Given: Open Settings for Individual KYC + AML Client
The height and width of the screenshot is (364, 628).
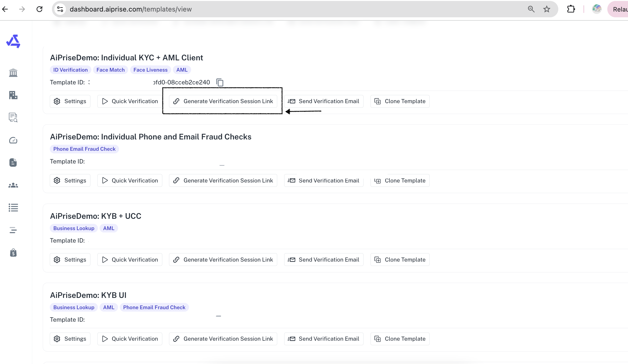Looking at the screenshot, I should coord(70,101).
